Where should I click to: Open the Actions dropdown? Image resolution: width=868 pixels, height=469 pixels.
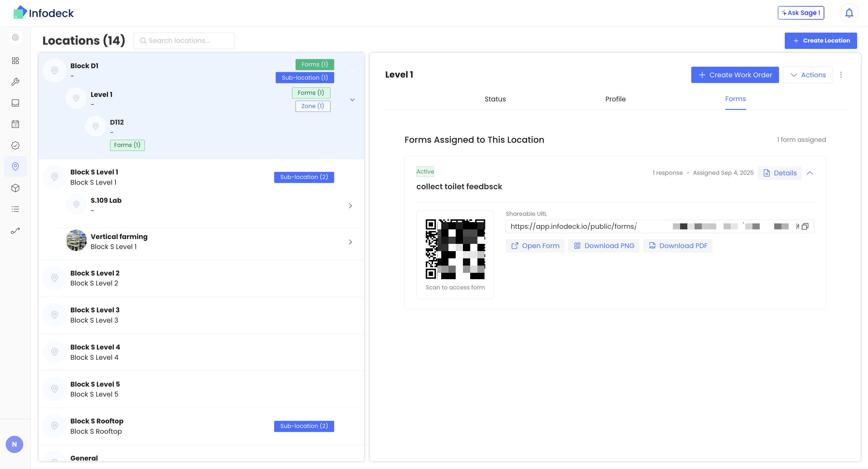tap(808, 75)
